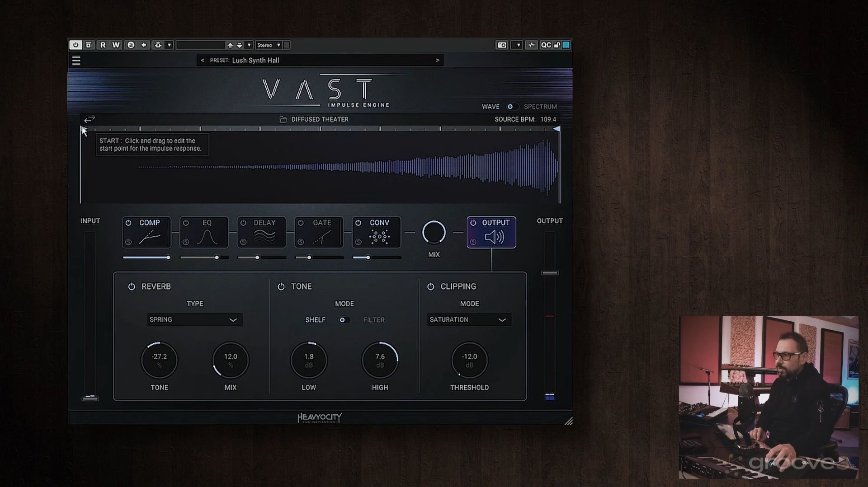Load the previous host preset with up arrow
Screen dimensions: 868x487
230,45
